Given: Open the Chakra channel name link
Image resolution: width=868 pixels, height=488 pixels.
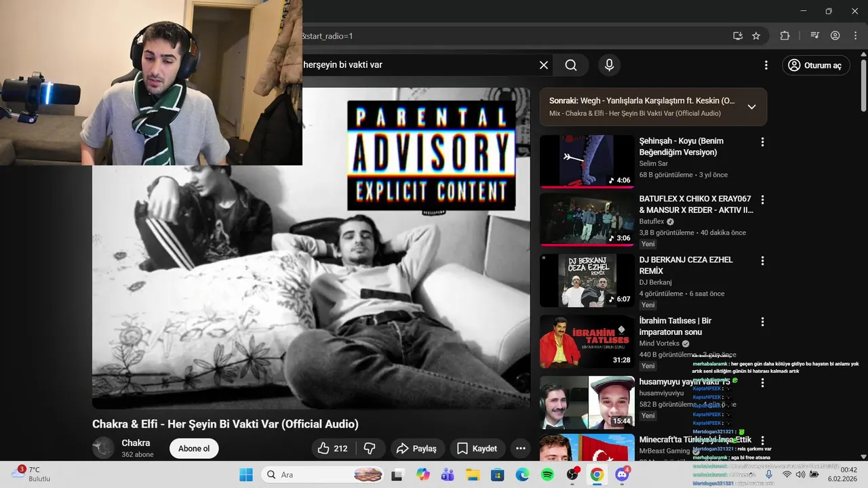Looking at the screenshot, I should tap(136, 443).
